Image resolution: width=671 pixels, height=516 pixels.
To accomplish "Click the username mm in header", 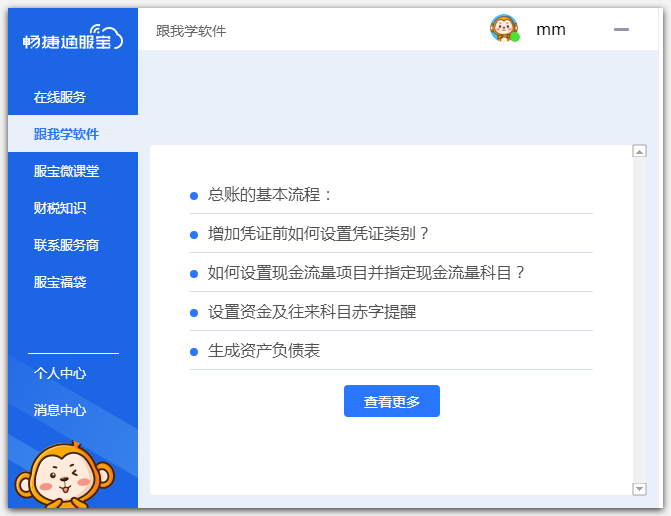I will (551, 30).
